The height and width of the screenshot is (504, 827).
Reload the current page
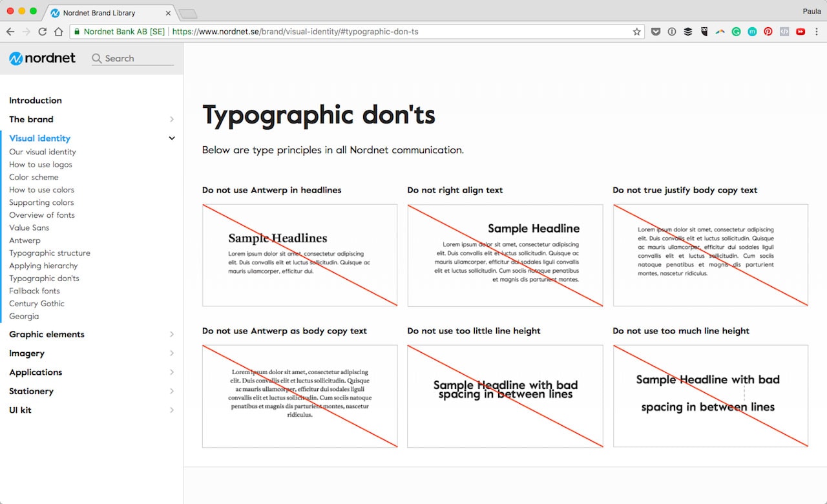coord(43,31)
